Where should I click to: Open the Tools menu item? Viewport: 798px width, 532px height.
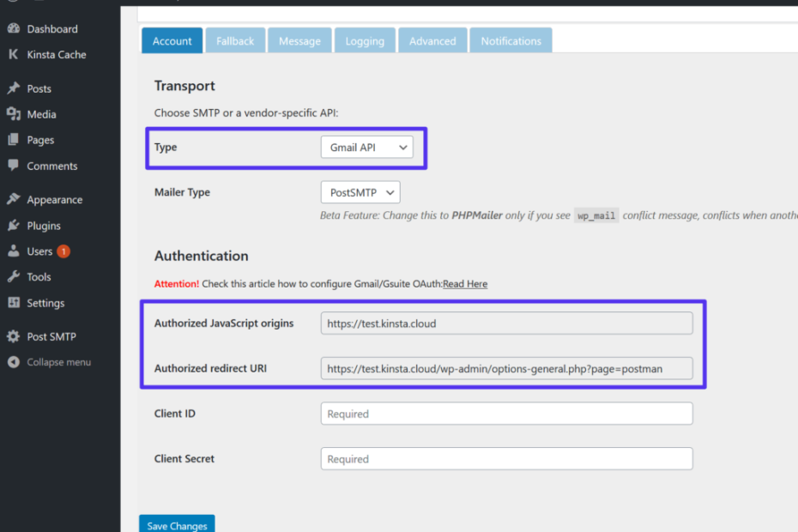pyautogui.click(x=39, y=277)
